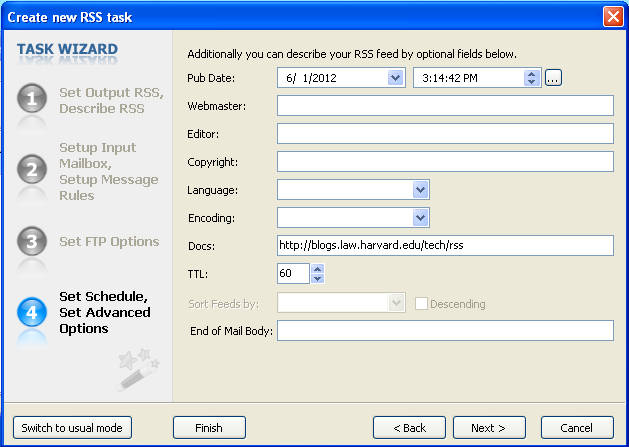Click the step 3 circle icon
This screenshot has width=629, height=447.
click(x=32, y=242)
